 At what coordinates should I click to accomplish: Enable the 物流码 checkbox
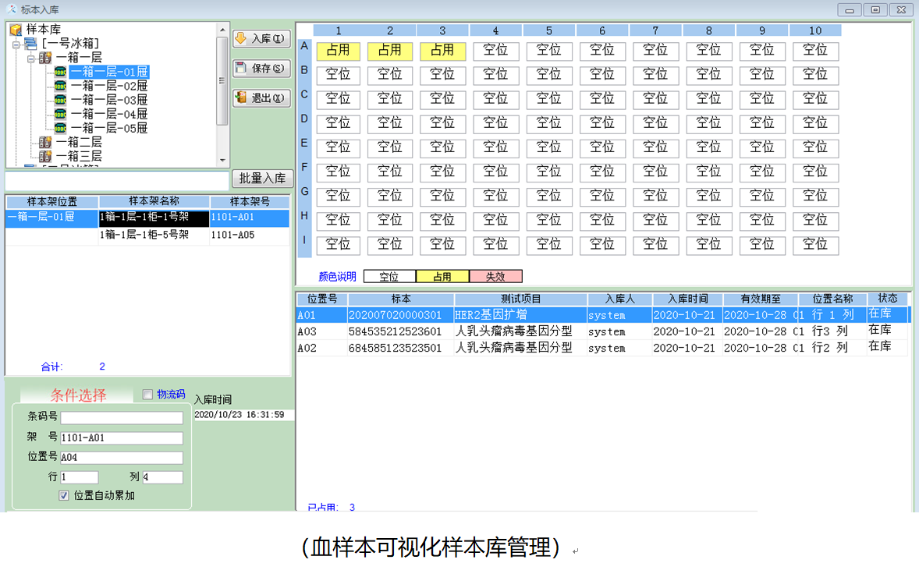[x=147, y=395]
